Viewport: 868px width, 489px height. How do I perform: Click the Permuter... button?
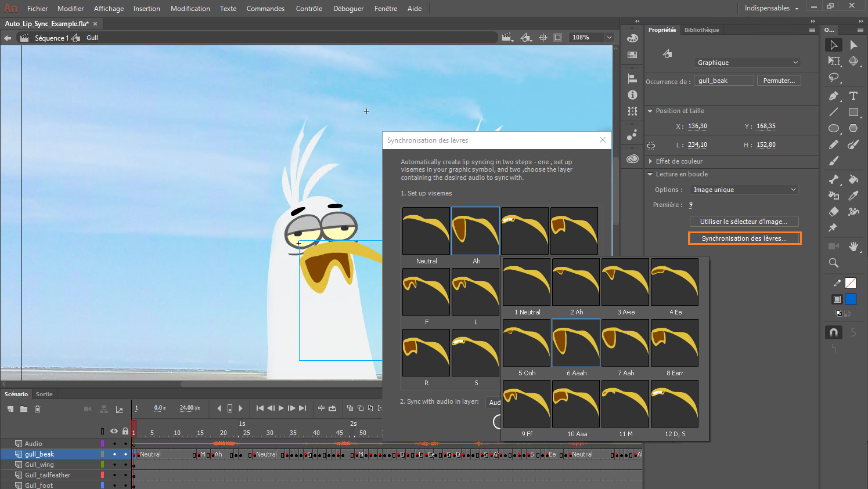tap(779, 81)
